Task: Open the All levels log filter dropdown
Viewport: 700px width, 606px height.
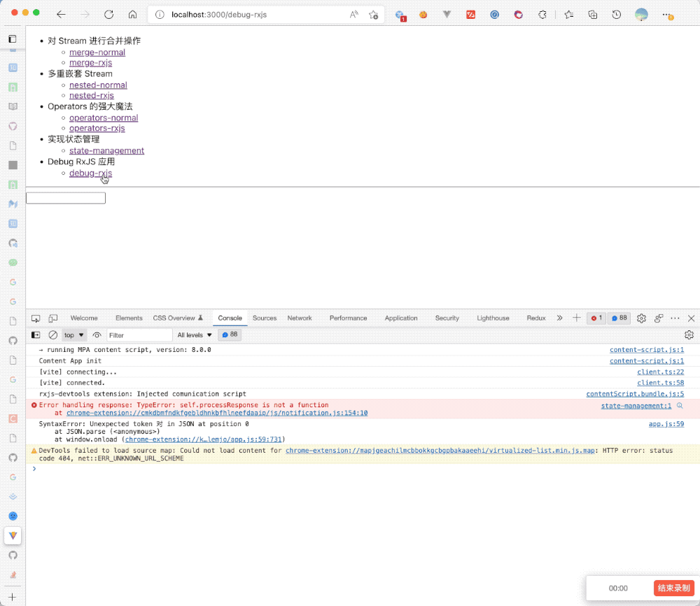Action: coord(194,334)
